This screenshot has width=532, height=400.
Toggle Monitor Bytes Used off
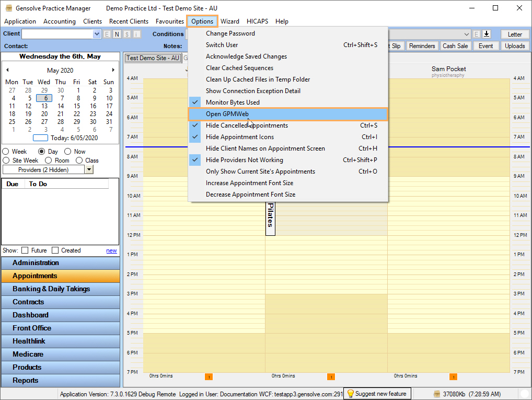[x=288, y=102]
